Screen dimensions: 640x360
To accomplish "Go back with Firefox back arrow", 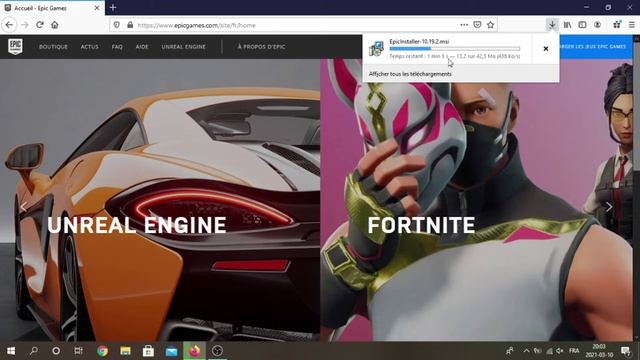I will coord(9,25).
